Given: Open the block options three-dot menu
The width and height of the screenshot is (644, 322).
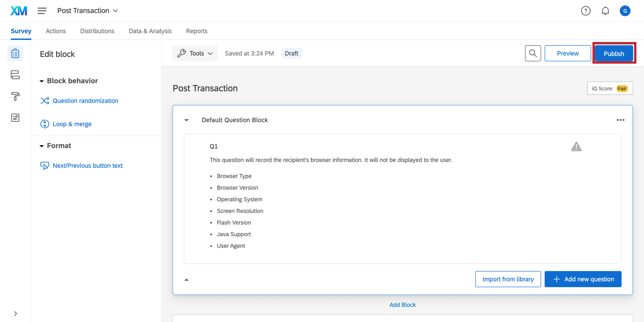Looking at the screenshot, I should (x=621, y=120).
